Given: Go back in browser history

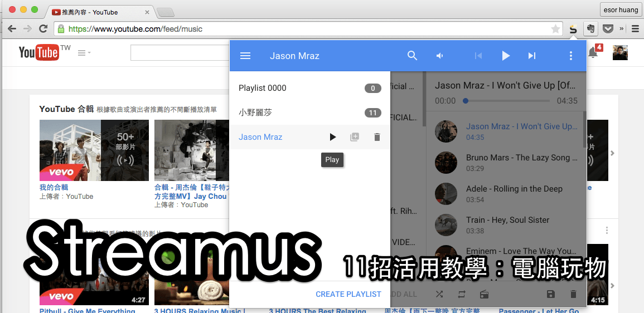Looking at the screenshot, I should click(12, 29).
